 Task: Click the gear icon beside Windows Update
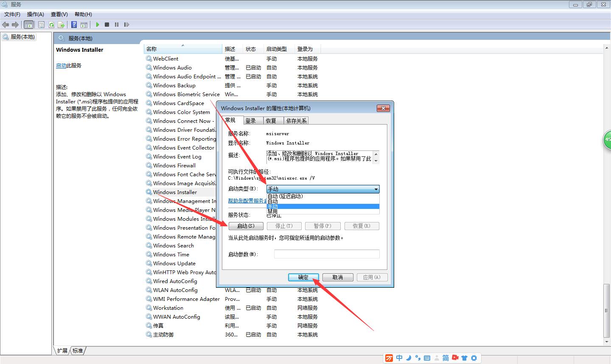pos(149,263)
